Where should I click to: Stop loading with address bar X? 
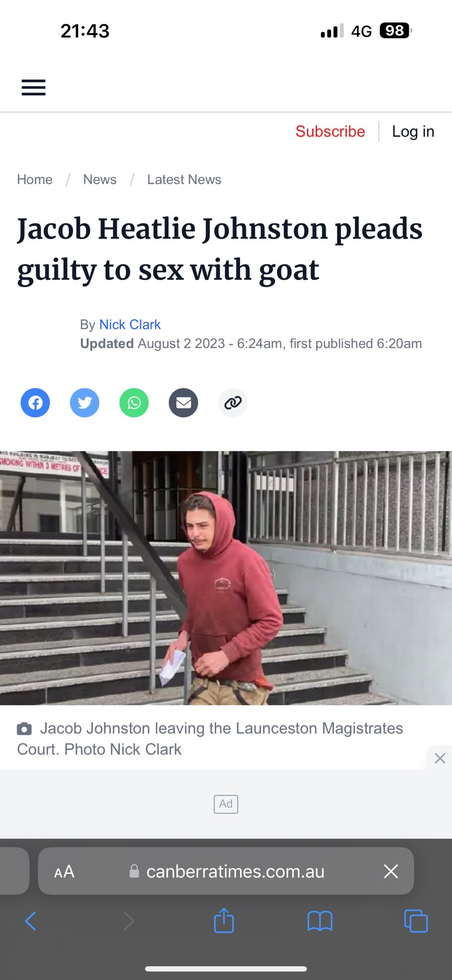click(x=391, y=871)
